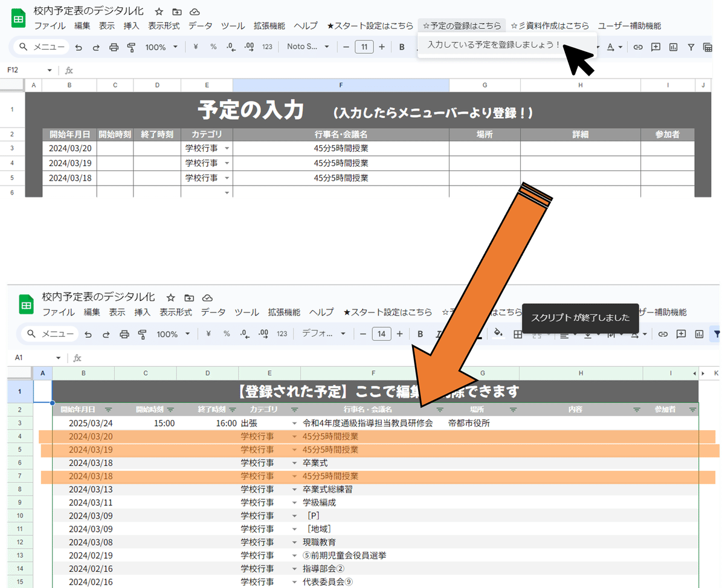Toggle filter on 参加者 column in lower sheet

693,410
